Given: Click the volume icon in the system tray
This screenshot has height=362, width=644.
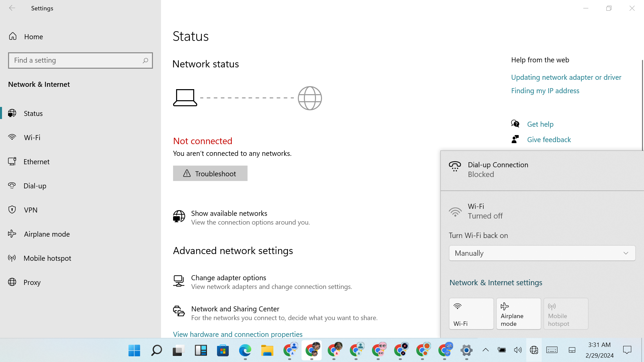Looking at the screenshot, I should [518, 350].
